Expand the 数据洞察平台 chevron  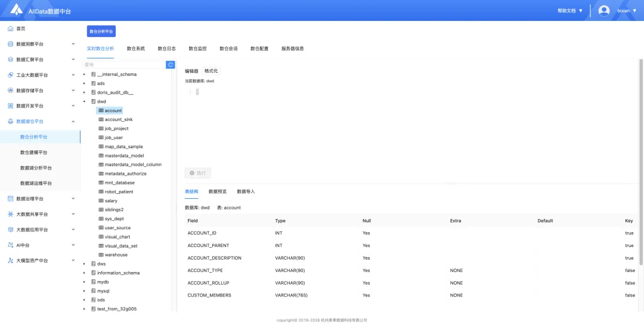pyautogui.click(x=73, y=44)
